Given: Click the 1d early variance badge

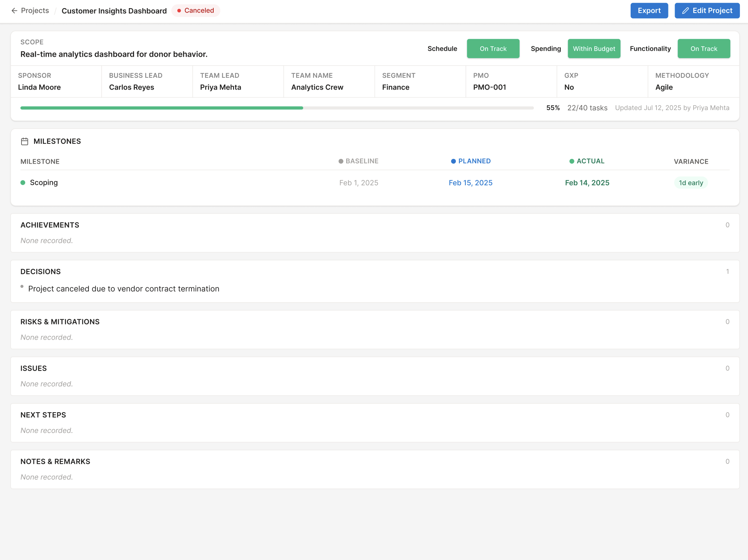Looking at the screenshot, I should (x=691, y=183).
